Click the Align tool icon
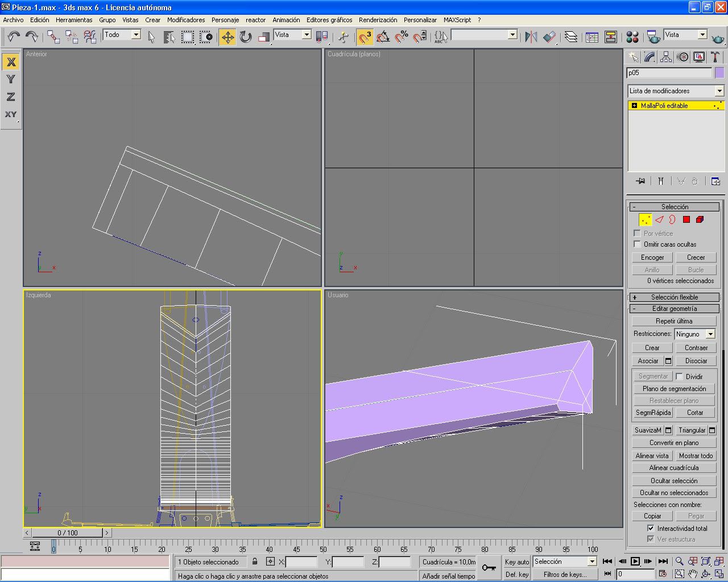The image size is (728, 582). pyautogui.click(x=549, y=37)
